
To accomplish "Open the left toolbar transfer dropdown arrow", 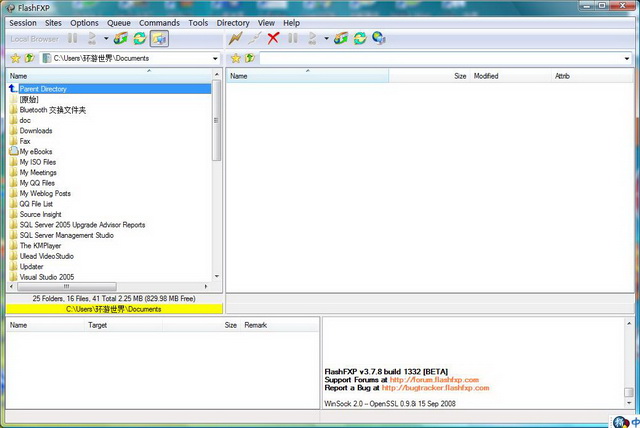I will tap(106, 39).
